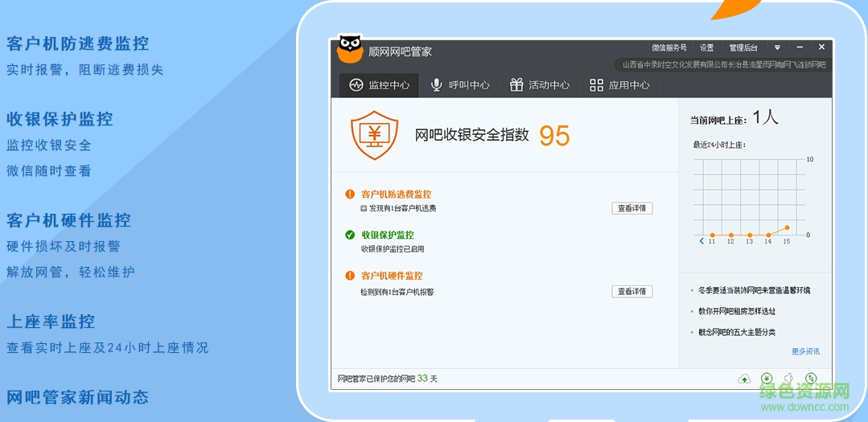This screenshot has width=868, height=422.
Task: Switch to the 呼叫中心 tab
Action: coord(461,85)
